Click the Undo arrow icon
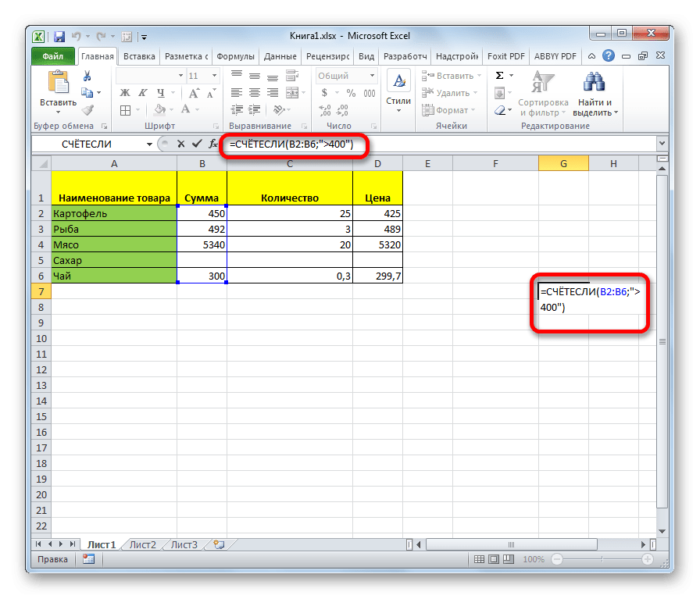 [77, 36]
